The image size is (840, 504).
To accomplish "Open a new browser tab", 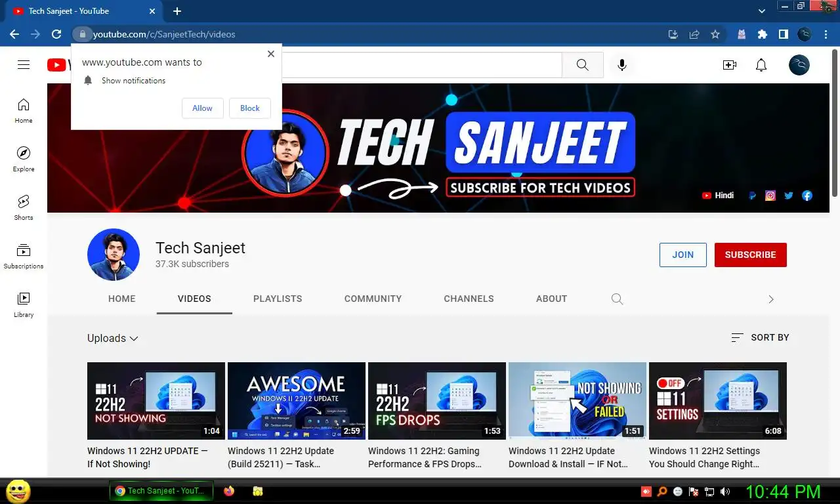I will (177, 11).
